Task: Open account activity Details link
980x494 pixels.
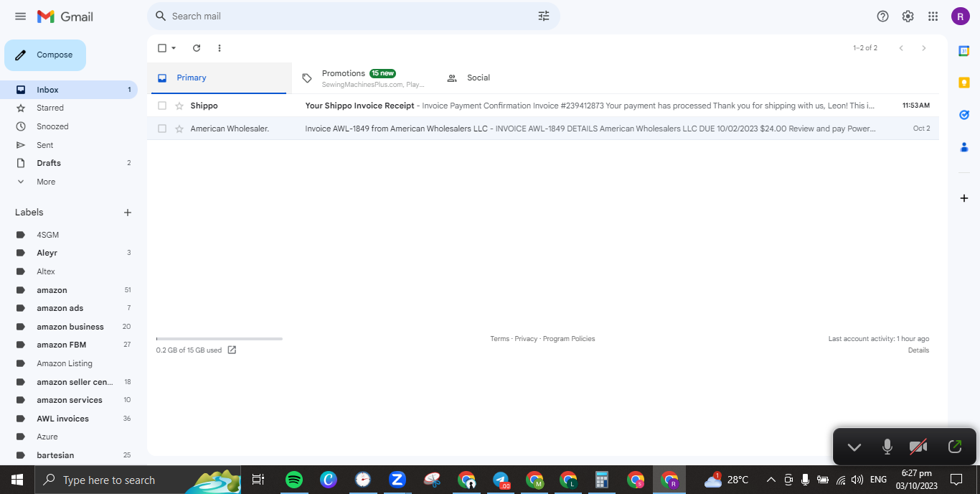Action: pyautogui.click(x=918, y=350)
